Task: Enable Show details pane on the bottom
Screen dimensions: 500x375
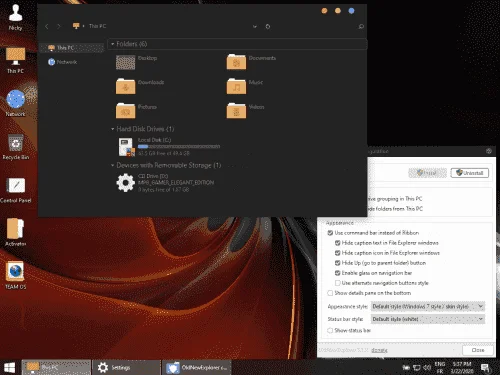Action: 330,293
